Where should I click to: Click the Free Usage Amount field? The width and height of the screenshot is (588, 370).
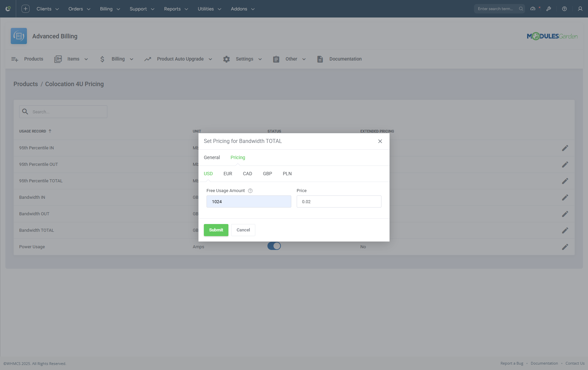[x=249, y=201]
